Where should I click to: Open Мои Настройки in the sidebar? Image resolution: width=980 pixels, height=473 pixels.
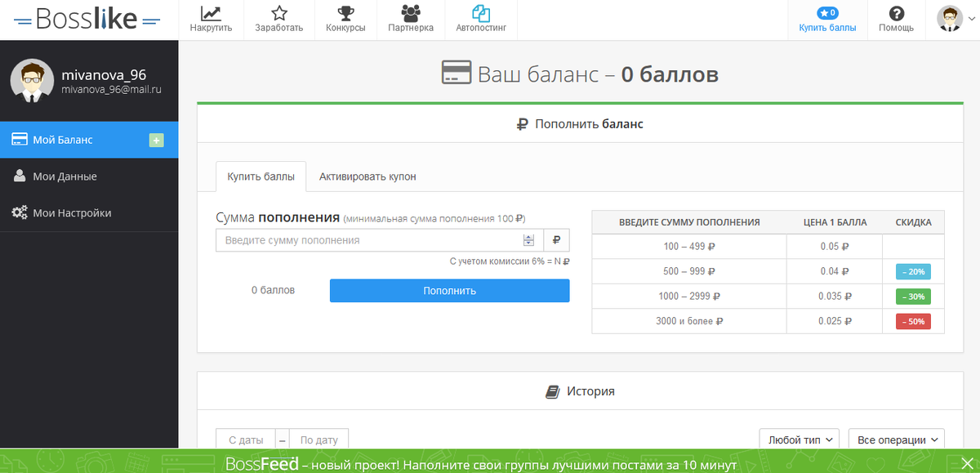[x=89, y=213]
